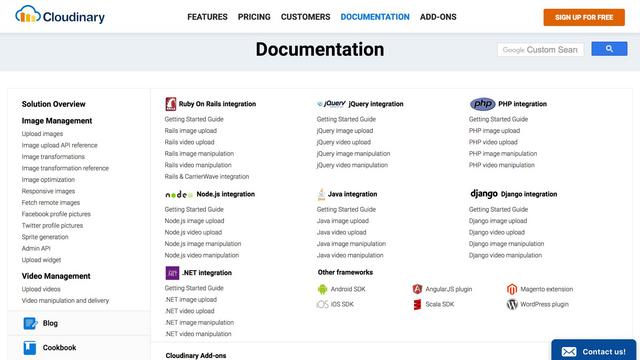Open Image Management heading link
The height and width of the screenshot is (360, 640).
(57, 121)
